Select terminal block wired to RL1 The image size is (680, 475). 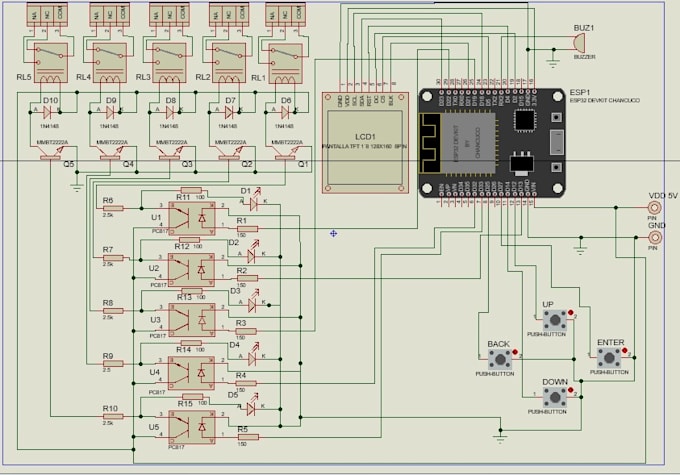pyautogui.click(x=286, y=15)
